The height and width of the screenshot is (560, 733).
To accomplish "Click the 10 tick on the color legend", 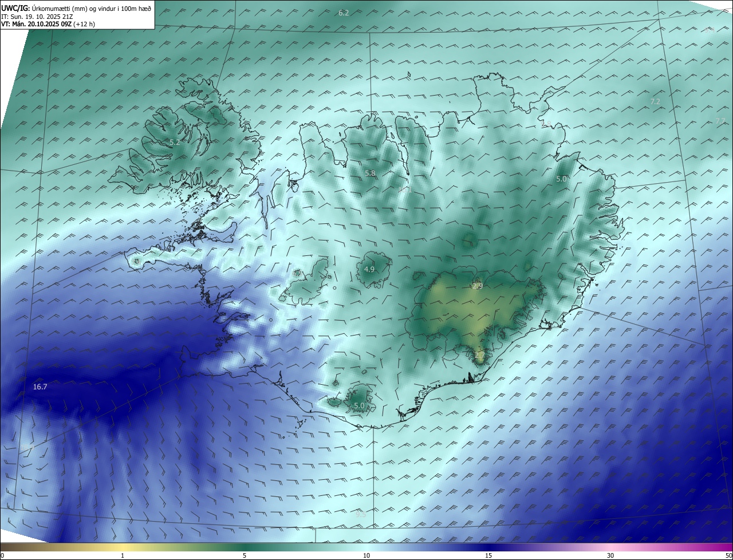I will 366,555.
